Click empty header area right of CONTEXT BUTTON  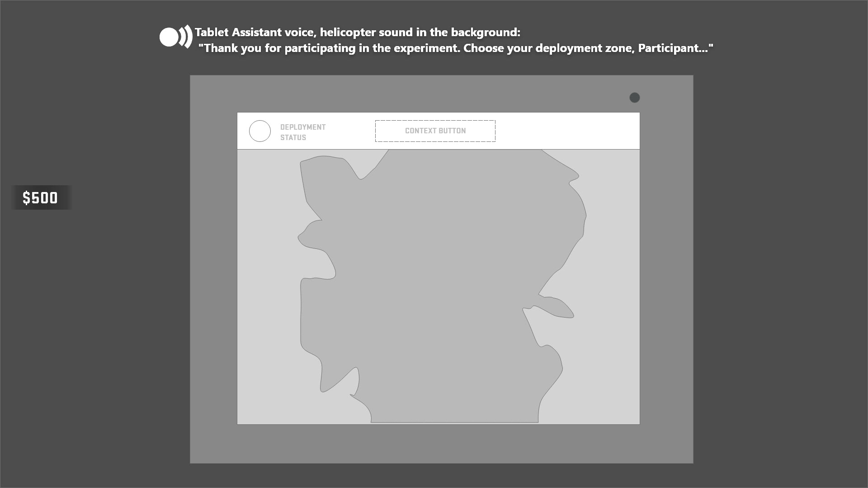pyautogui.click(x=565, y=131)
